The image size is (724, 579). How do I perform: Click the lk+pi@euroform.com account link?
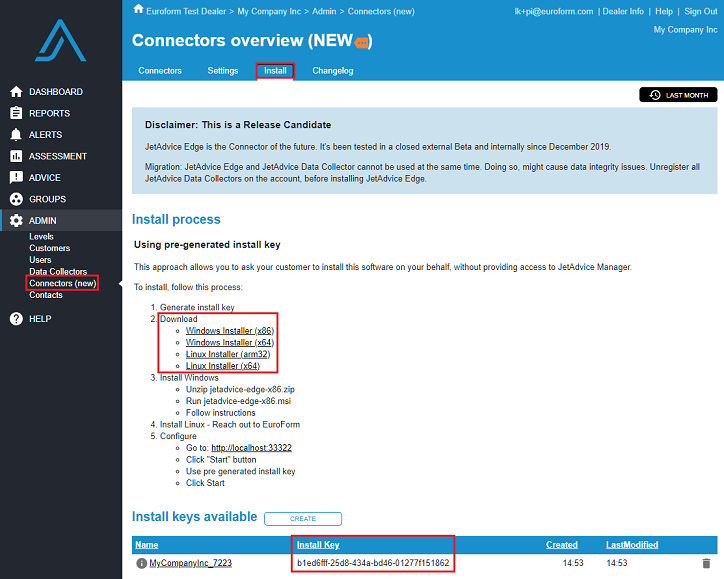point(554,12)
